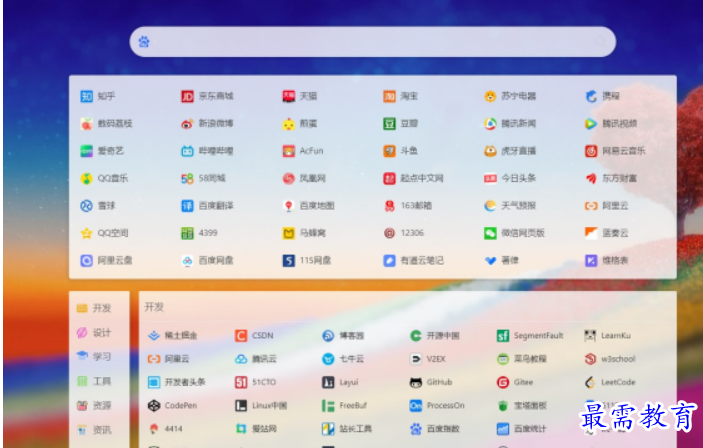Switch to the 工具 category
The image size is (703, 448).
94,381
